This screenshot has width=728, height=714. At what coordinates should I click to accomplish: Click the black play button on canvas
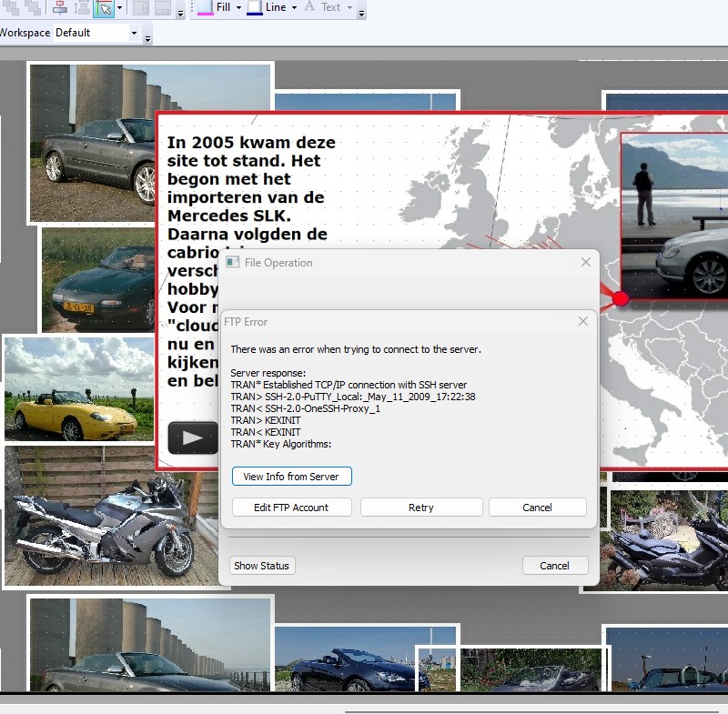(x=193, y=438)
